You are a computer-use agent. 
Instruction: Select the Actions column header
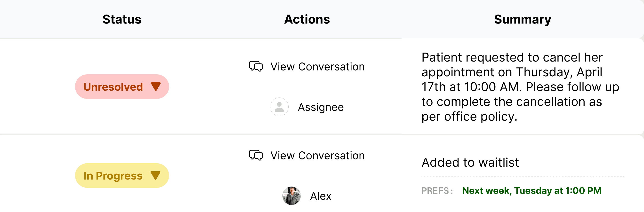[307, 19]
